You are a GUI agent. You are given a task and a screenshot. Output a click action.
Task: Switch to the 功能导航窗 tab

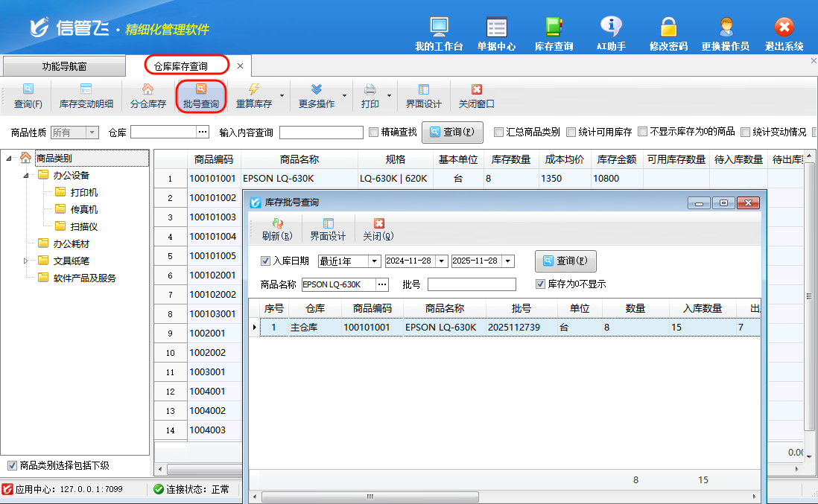[64, 66]
